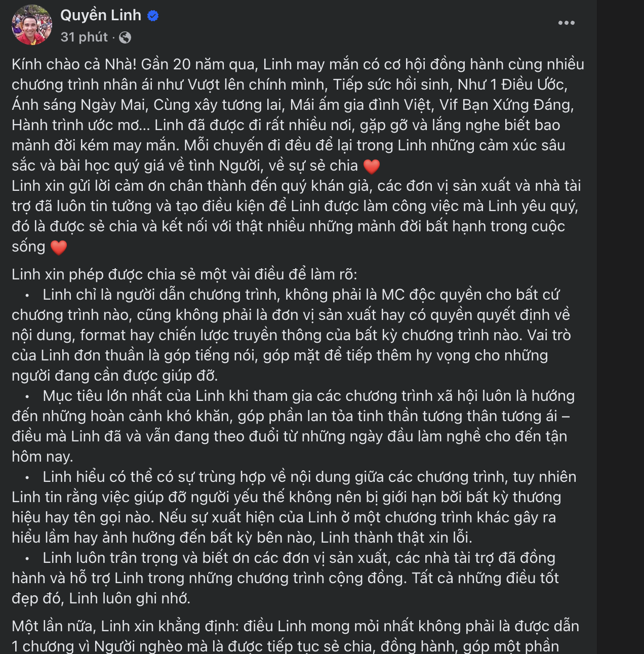Click the "31 phút" post timestamp
644x654 pixels.
[x=84, y=37]
